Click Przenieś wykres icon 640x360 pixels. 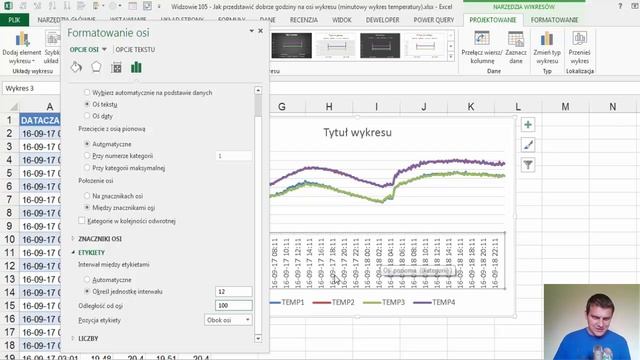[x=579, y=39]
